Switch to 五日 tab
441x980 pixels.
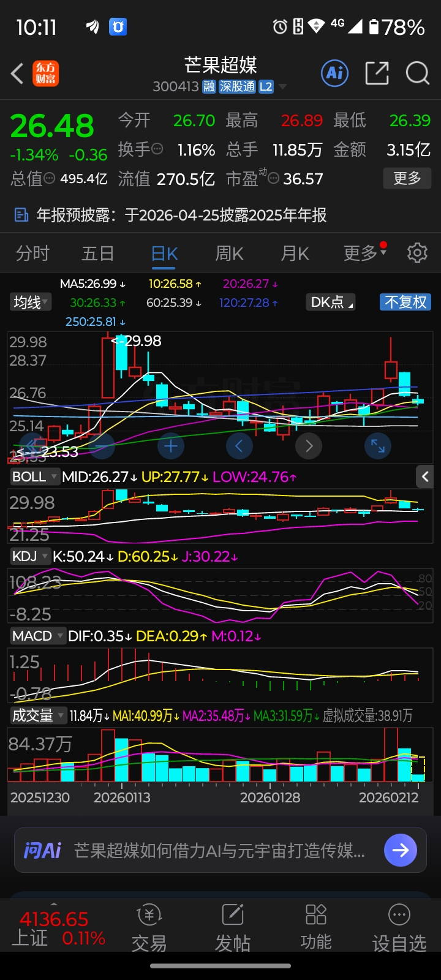(98, 253)
